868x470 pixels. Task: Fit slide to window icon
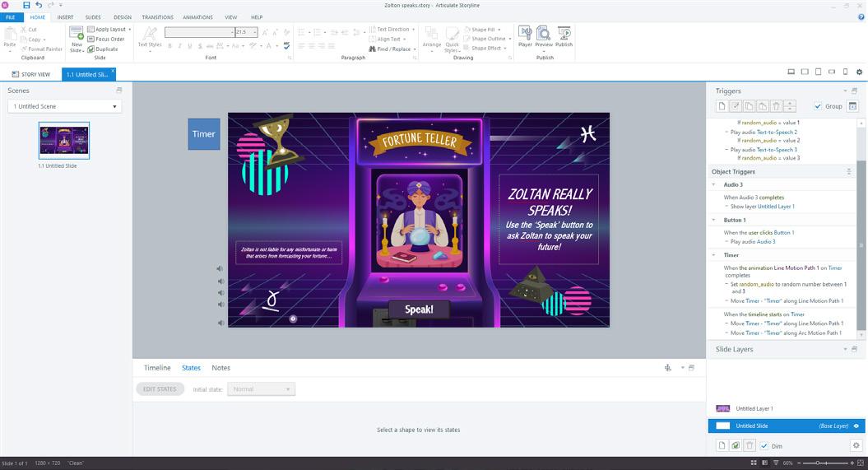click(x=861, y=463)
